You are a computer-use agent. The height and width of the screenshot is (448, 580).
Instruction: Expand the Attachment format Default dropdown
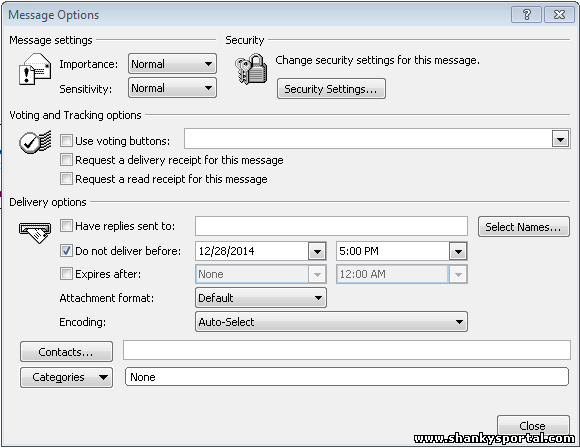(x=261, y=298)
